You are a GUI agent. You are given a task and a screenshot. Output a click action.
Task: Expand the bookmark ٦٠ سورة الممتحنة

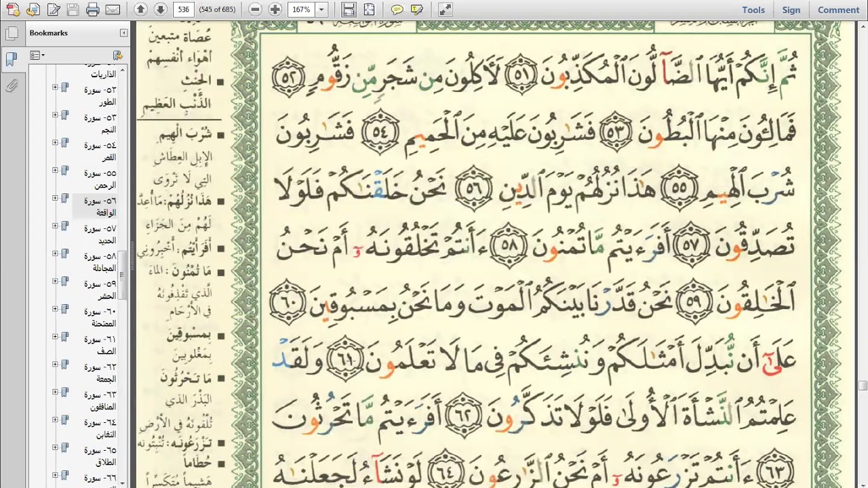coord(55,310)
